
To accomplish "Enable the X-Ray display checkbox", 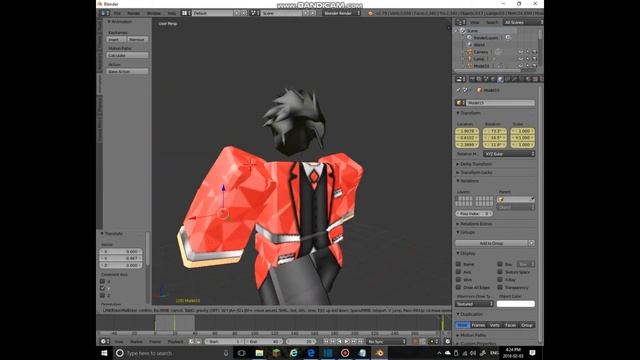I will pyautogui.click(x=500, y=280).
